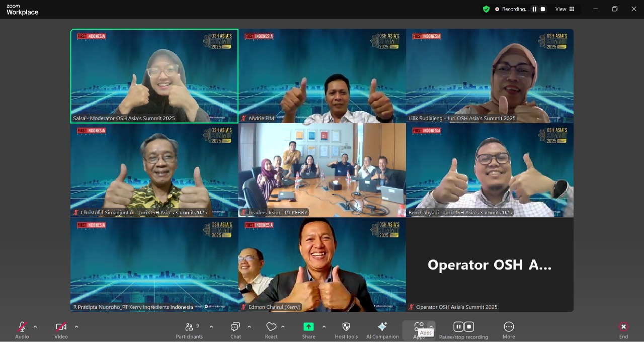
Task: Minimize the Zoom window
Action: [x=596, y=9]
